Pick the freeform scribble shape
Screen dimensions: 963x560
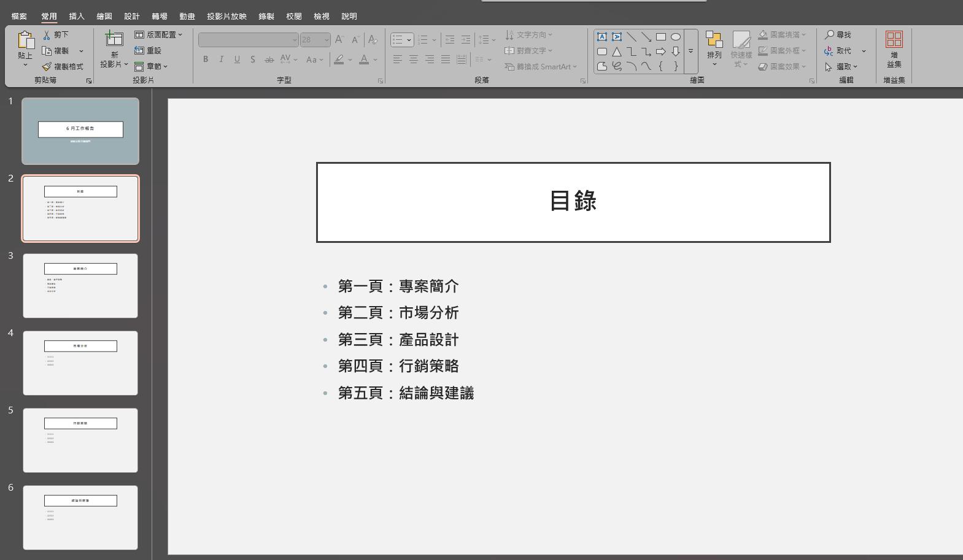[617, 66]
